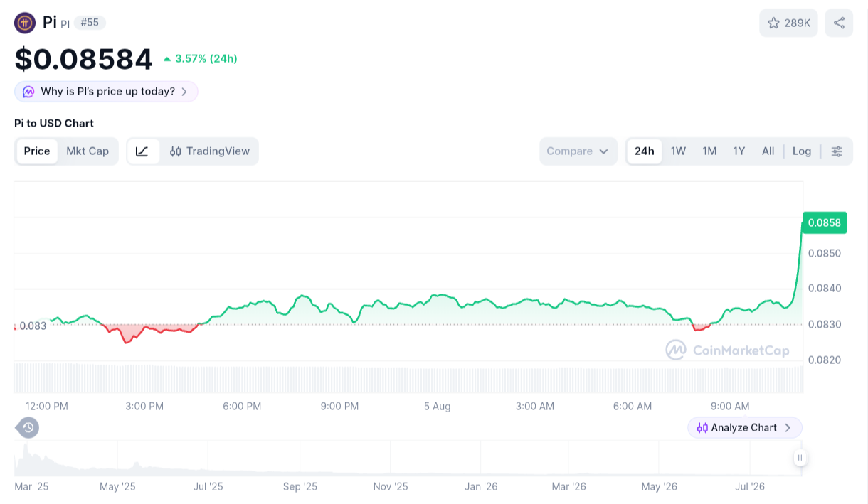Switch chart to Mkt Cap
This screenshot has height=504, width=868.
[88, 151]
